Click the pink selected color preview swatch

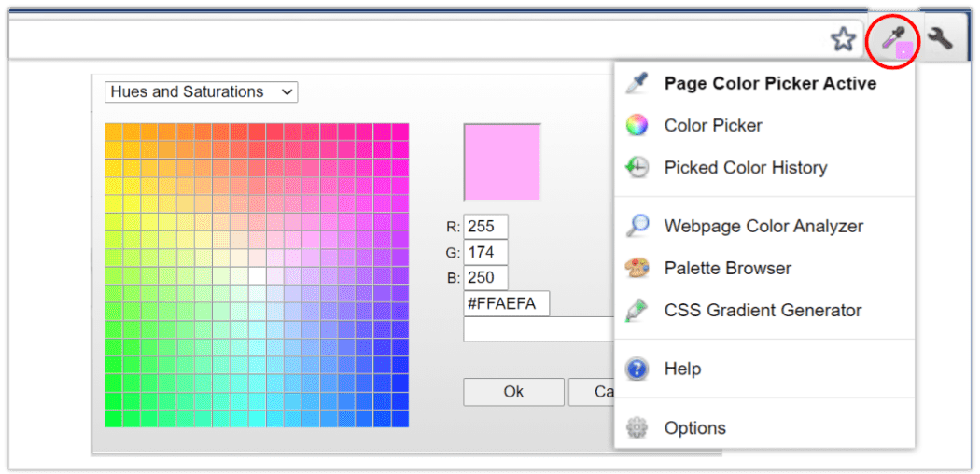point(502,161)
